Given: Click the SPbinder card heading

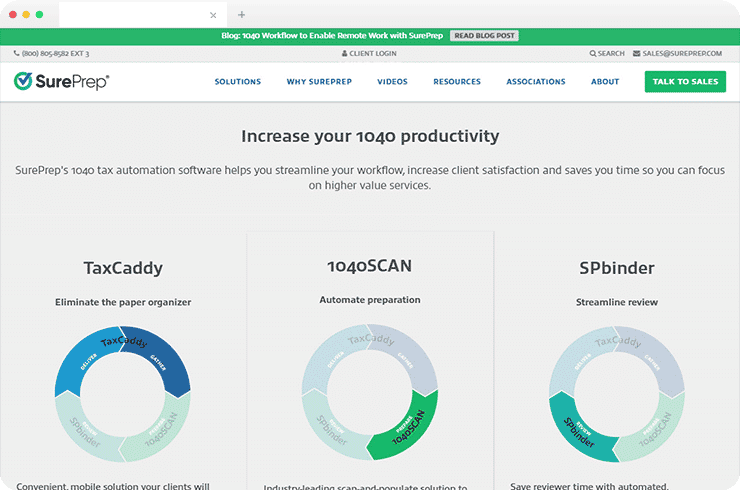Looking at the screenshot, I should click(x=617, y=268).
